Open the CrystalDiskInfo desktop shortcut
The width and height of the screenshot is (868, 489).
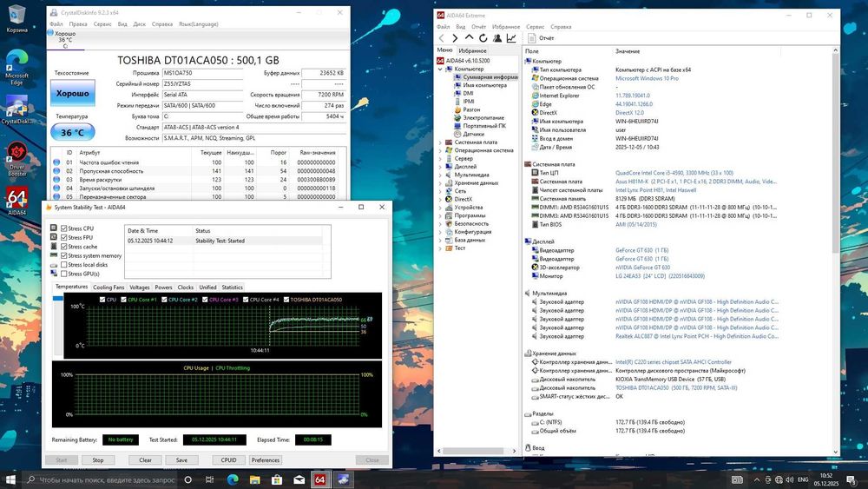(x=16, y=109)
